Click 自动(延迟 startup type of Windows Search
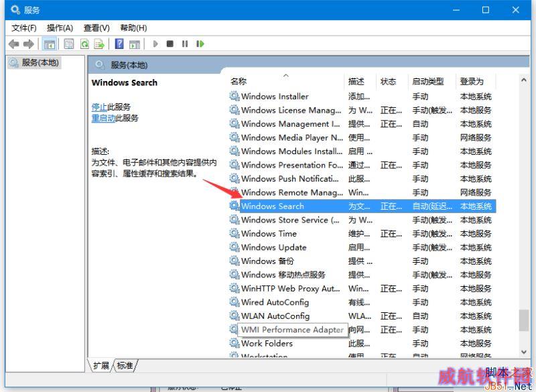 (432, 206)
